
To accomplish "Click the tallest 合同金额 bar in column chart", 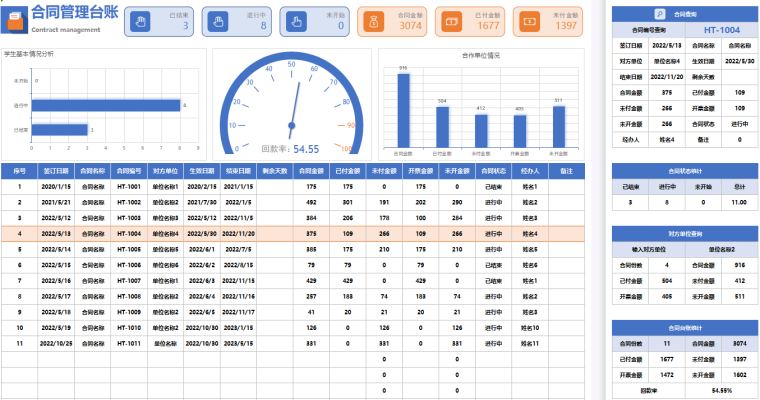I will (x=403, y=109).
